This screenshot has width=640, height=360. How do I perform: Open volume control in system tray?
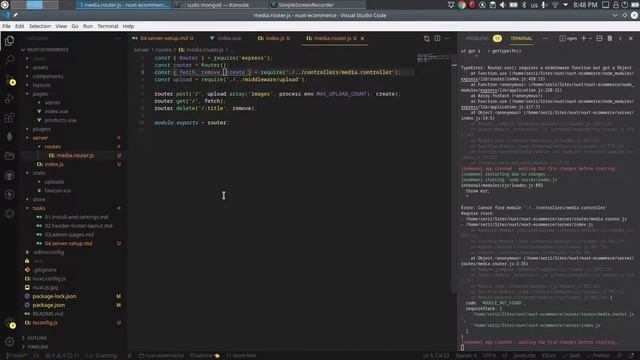click(502, 5)
